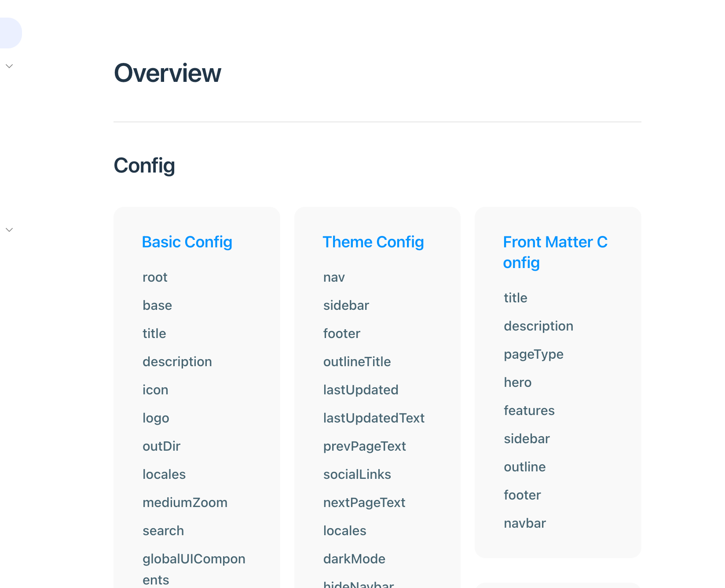Select the root option under Basic Config
The width and height of the screenshot is (725, 588).
[155, 277]
